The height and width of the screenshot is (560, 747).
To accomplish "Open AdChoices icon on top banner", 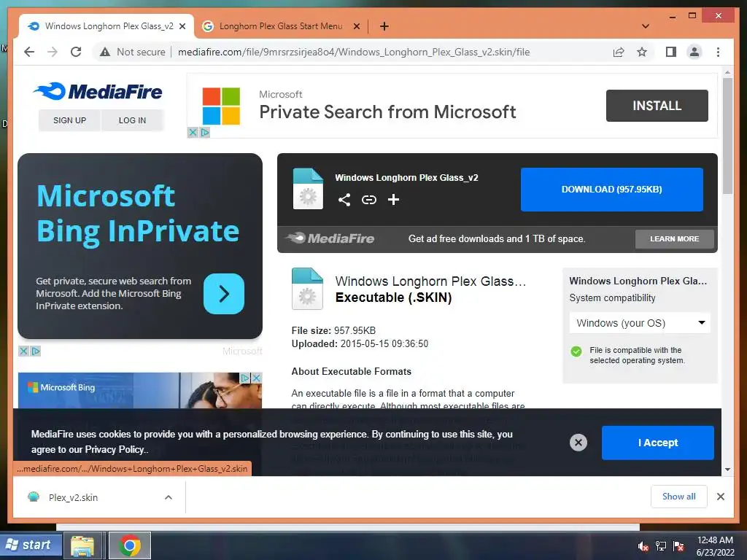I will pyautogui.click(x=205, y=133).
